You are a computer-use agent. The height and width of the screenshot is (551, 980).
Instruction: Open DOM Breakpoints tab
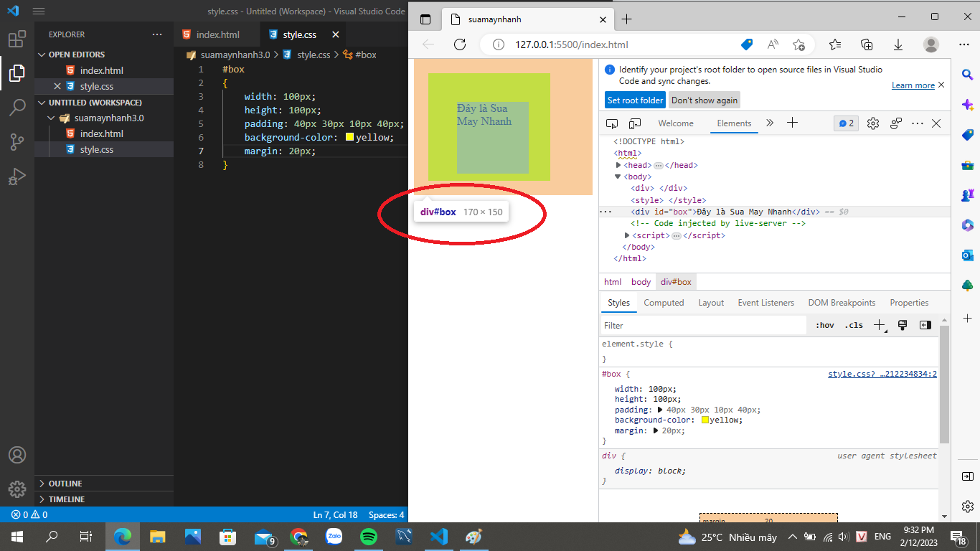[x=842, y=303]
